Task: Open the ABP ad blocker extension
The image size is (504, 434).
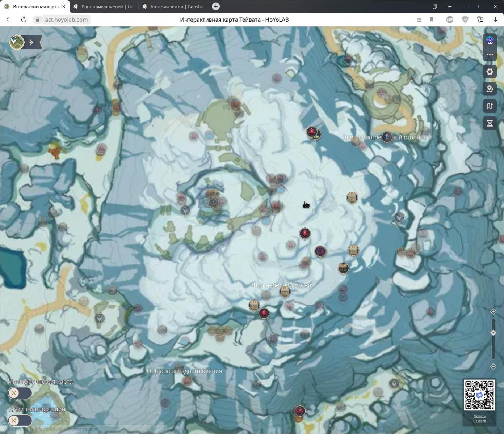Action: click(450, 20)
